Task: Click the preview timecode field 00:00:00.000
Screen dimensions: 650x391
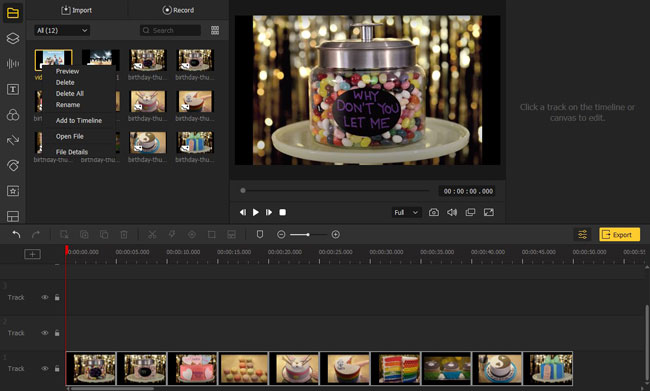Action: (468, 191)
